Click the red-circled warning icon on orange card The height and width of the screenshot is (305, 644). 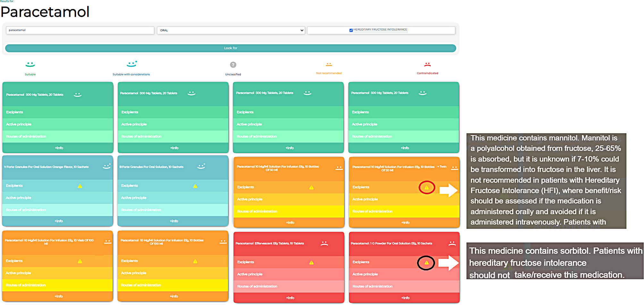click(427, 187)
